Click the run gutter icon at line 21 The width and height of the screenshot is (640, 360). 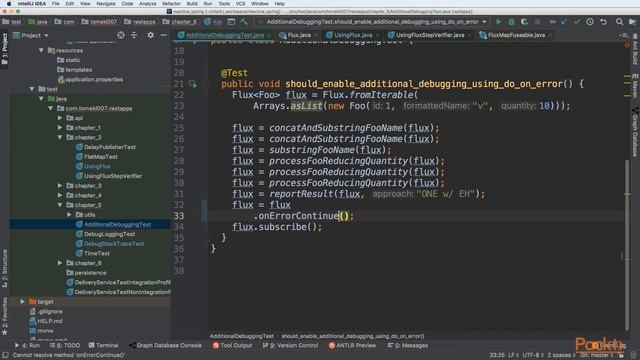pyautogui.click(x=192, y=84)
